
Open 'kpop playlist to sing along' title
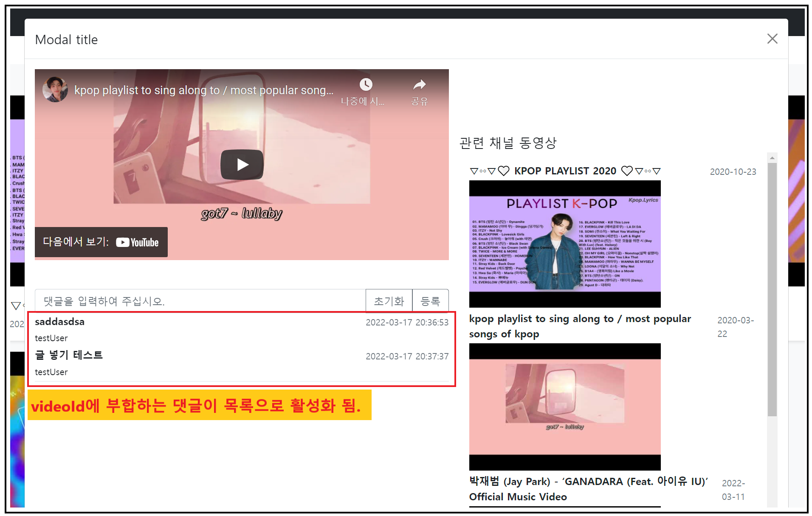pyautogui.click(x=580, y=326)
